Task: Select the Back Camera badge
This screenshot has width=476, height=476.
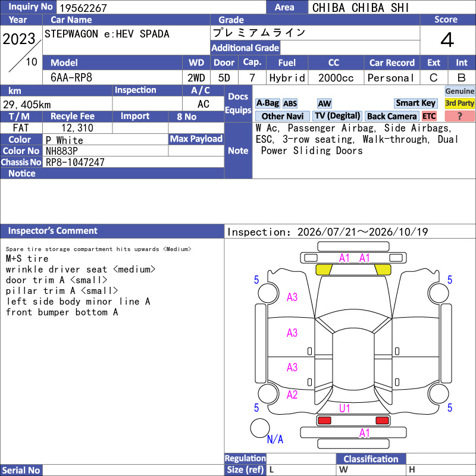Action: [392, 116]
